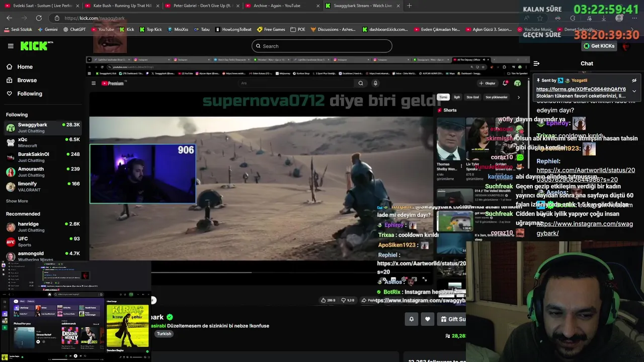The image size is (644, 362).
Task: Click the YouTube like count button
Action: tap(328, 300)
